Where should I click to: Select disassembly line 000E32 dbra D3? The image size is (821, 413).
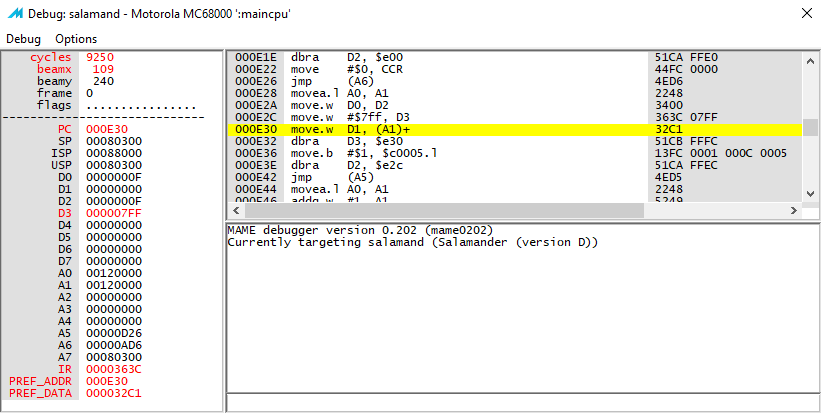(515, 141)
